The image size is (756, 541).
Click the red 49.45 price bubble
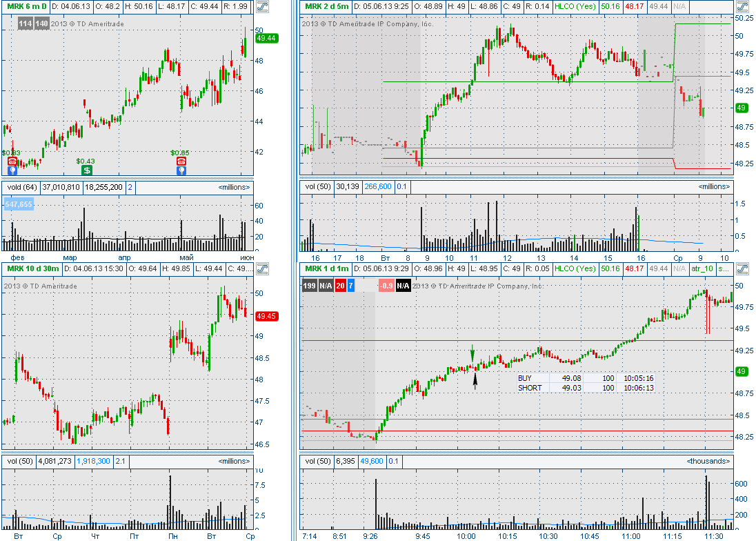pyautogui.click(x=266, y=316)
